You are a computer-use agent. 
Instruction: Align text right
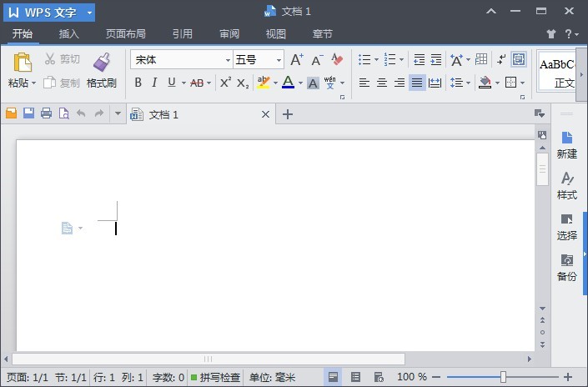pos(400,83)
